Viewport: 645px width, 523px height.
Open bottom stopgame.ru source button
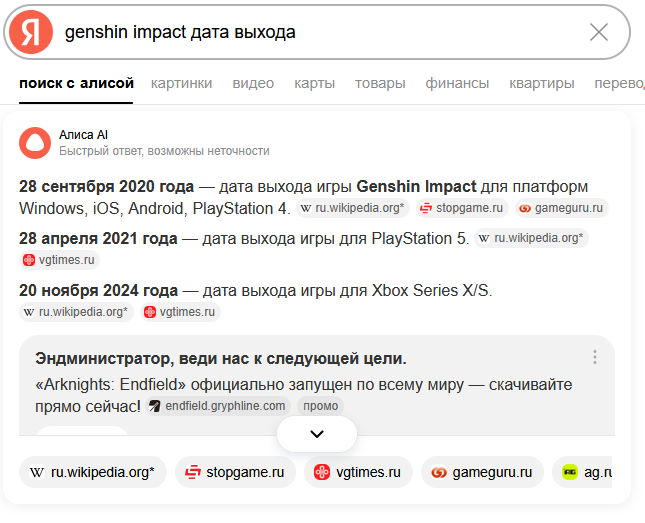(235, 472)
